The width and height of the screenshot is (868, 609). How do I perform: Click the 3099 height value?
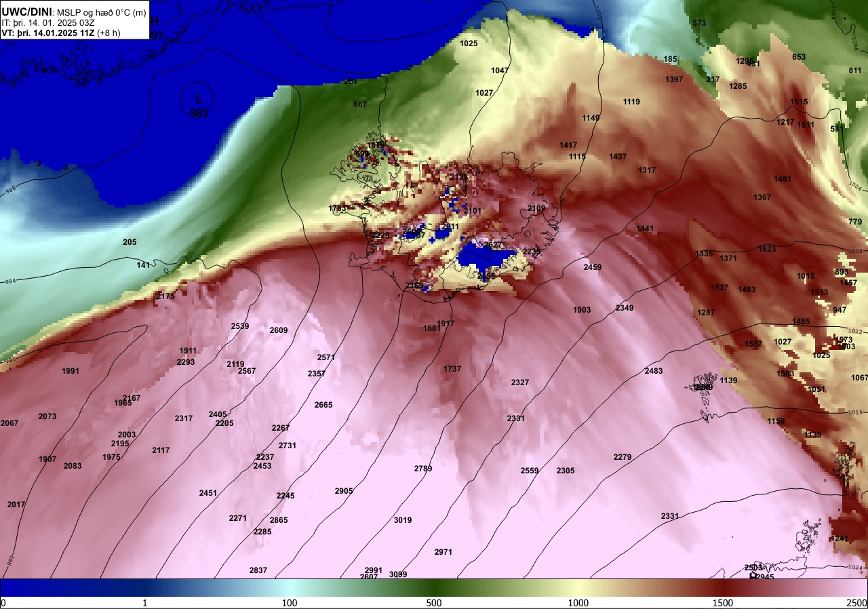[398, 574]
